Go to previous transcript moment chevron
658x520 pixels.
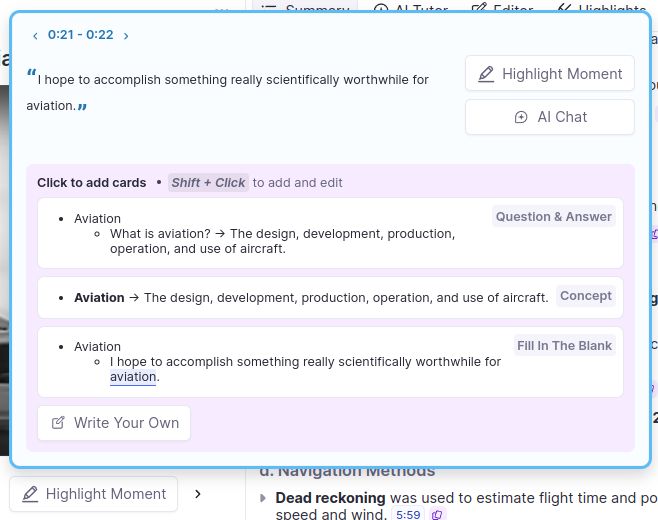pyautogui.click(x=35, y=36)
